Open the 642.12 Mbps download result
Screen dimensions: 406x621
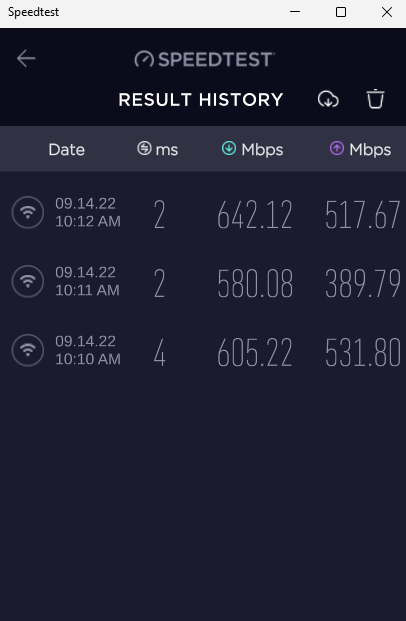tap(255, 215)
